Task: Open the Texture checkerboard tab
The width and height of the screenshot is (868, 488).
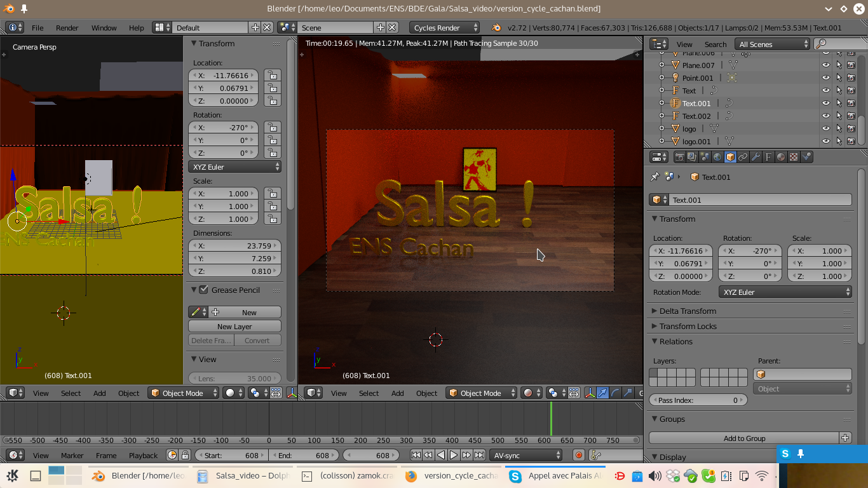Action: click(x=794, y=157)
